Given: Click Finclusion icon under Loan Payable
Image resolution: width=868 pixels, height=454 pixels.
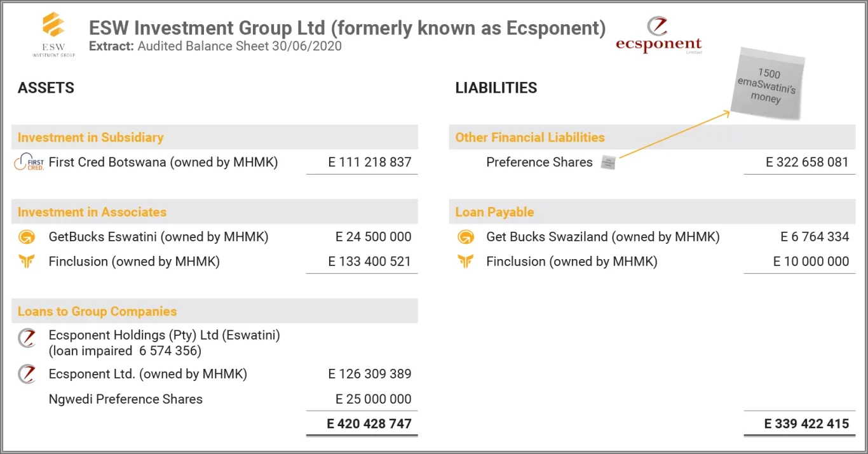Looking at the screenshot, I should (465, 262).
